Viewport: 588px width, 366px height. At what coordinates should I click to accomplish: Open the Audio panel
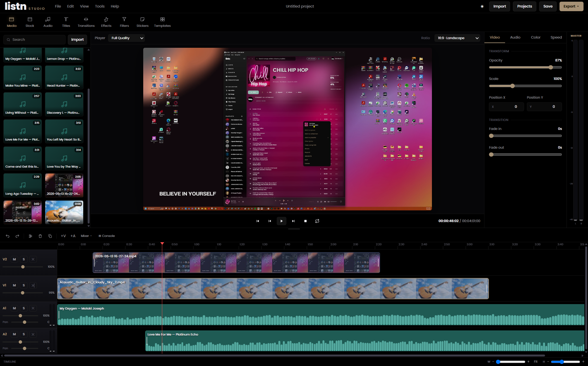(x=48, y=22)
